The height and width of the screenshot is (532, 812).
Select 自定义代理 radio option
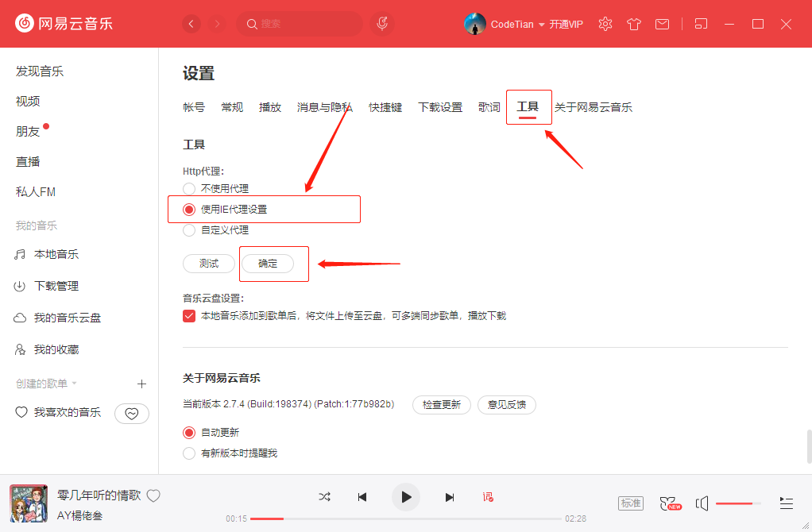click(x=189, y=230)
